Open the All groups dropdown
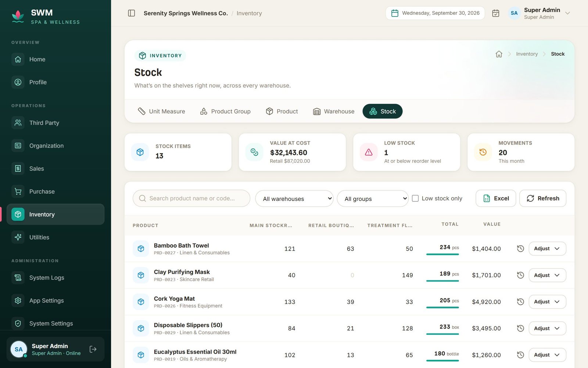 point(373,199)
